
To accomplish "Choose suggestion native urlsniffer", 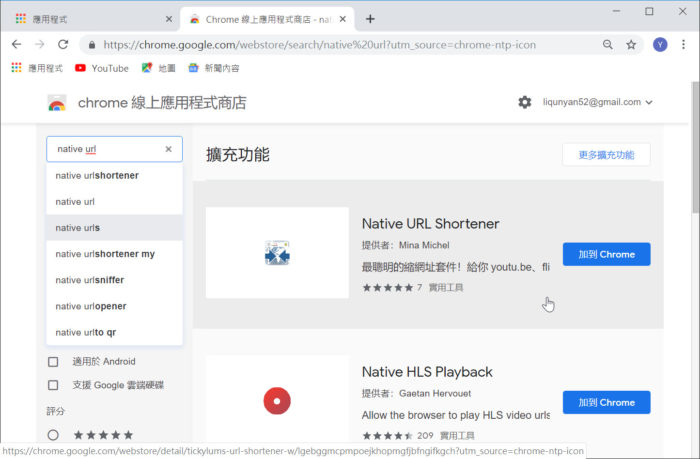I will pos(114,280).
